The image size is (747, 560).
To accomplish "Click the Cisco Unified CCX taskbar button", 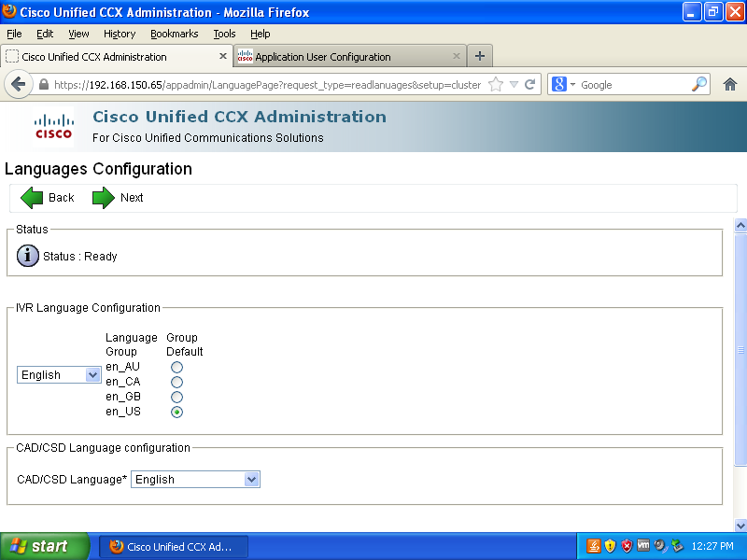I will (x=174, y=546).
